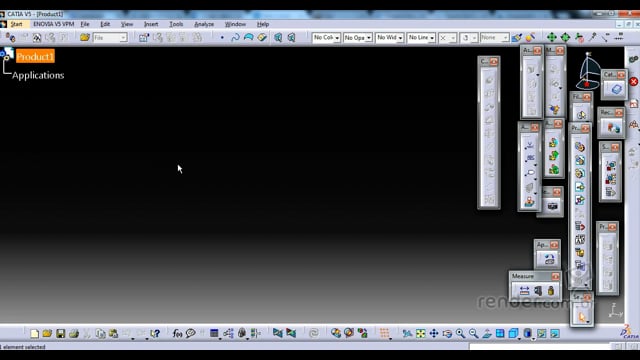Open the Tools menu
Image resolution: width=640 pixels, height=360 pixels.
click(176, 24)
